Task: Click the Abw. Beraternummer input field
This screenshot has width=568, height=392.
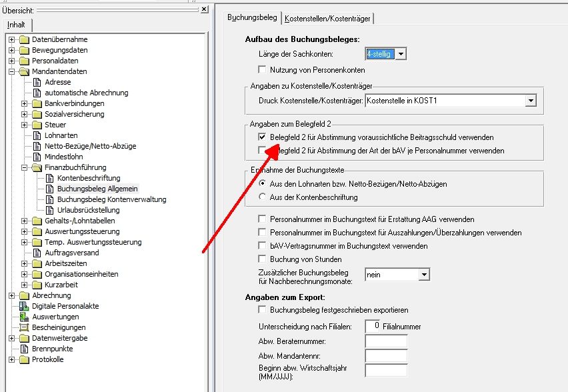Action: (x=386, y=341)
